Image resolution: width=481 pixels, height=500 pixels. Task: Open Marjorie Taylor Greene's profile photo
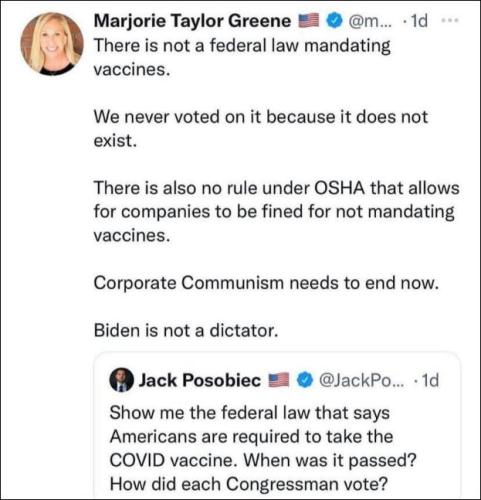pos(52,44)
